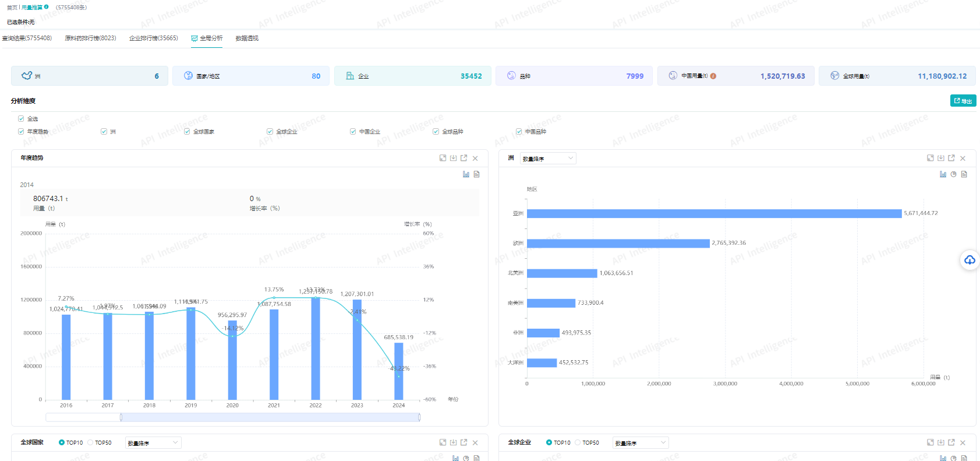Click the year range zoom slider bar
This screenshot has width=980, height=461.
(x=270, y=417)
